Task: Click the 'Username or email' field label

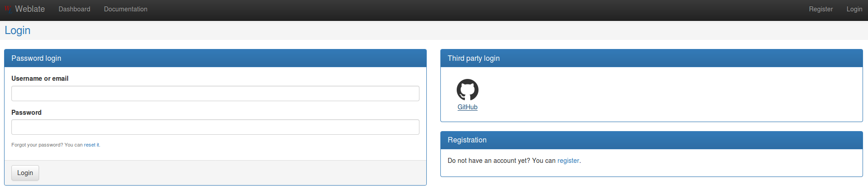Action: point(40,78)
